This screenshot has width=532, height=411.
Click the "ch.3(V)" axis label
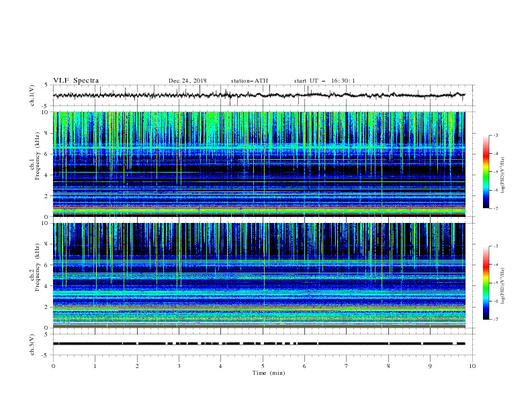(32, 345)
